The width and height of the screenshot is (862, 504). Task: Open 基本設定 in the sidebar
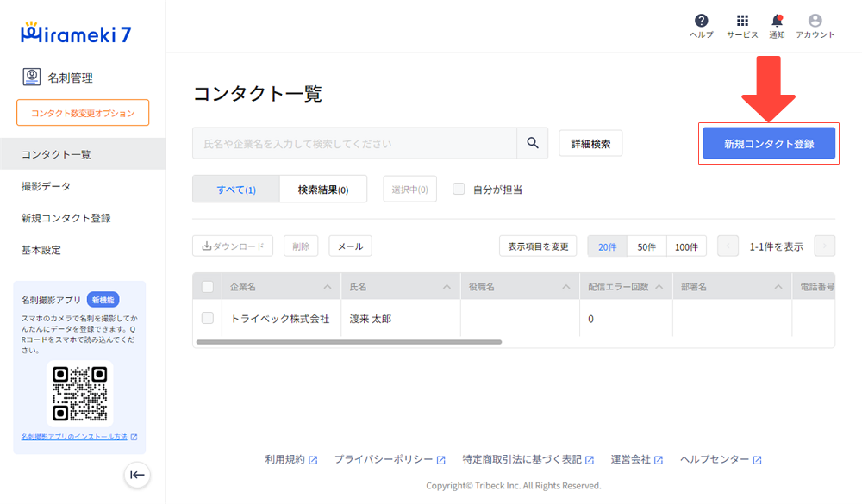(x=83, y=250)
